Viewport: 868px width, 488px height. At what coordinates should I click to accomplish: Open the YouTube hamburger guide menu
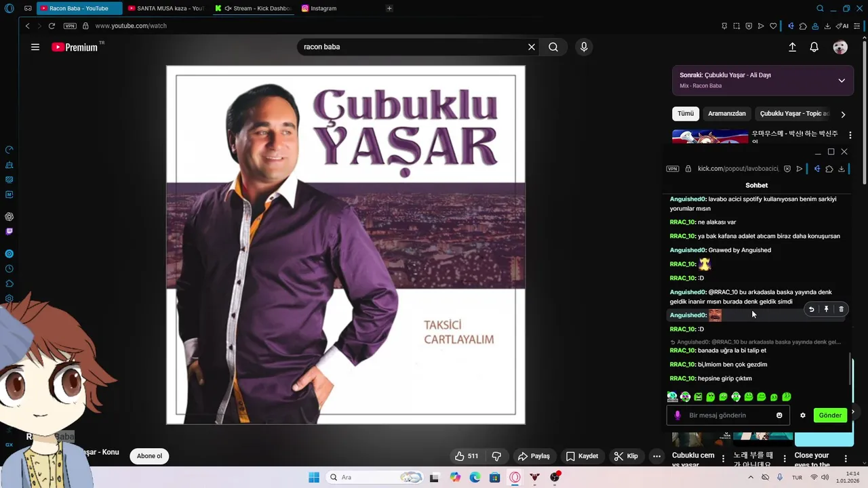(35, 47)
